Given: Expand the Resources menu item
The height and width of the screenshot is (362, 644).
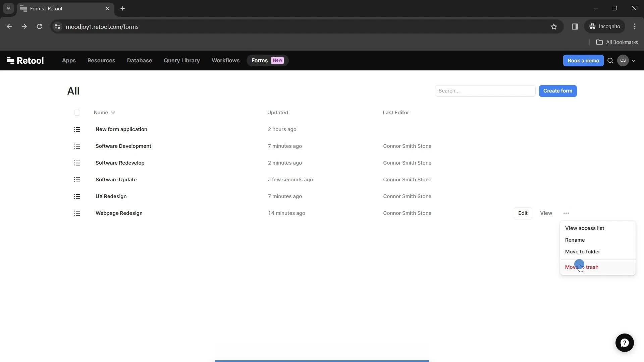Looking at the screenshot, I should (x=101, y=60).
